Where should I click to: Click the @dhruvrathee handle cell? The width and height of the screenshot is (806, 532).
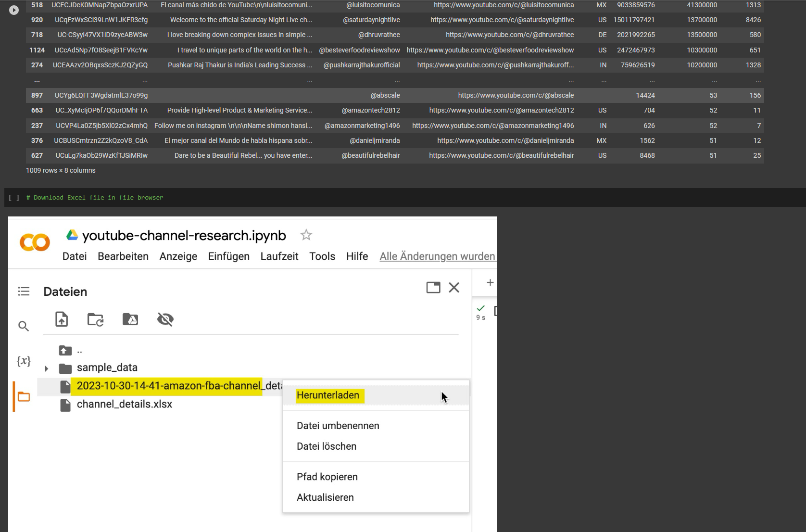click(x=379, y=35)
